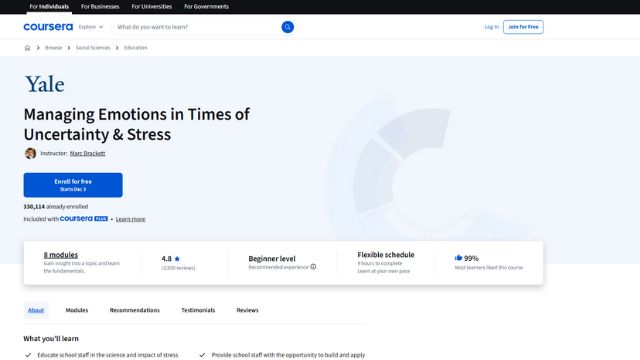Click the Log In link
This screenshot has height=360, width=640.
[x=491, y=27]
